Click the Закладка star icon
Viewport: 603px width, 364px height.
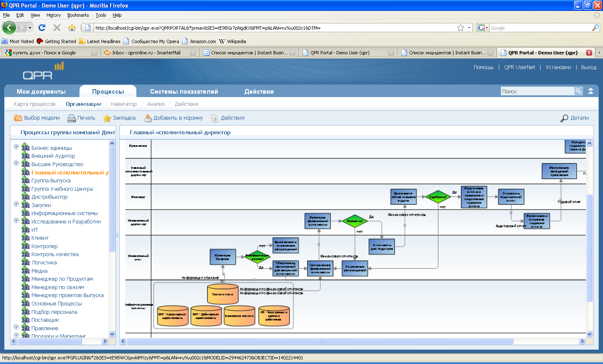tap(107, 118)
